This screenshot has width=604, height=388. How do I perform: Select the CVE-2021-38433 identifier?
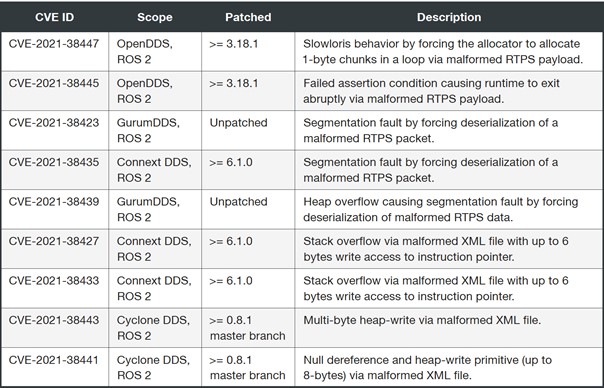(54, 281)
